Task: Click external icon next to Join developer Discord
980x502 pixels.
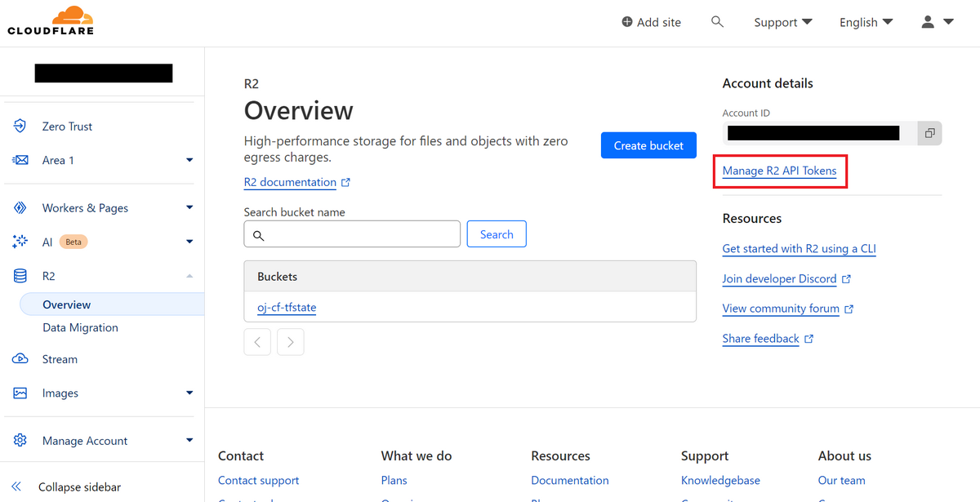Action: tap(846, 279)
